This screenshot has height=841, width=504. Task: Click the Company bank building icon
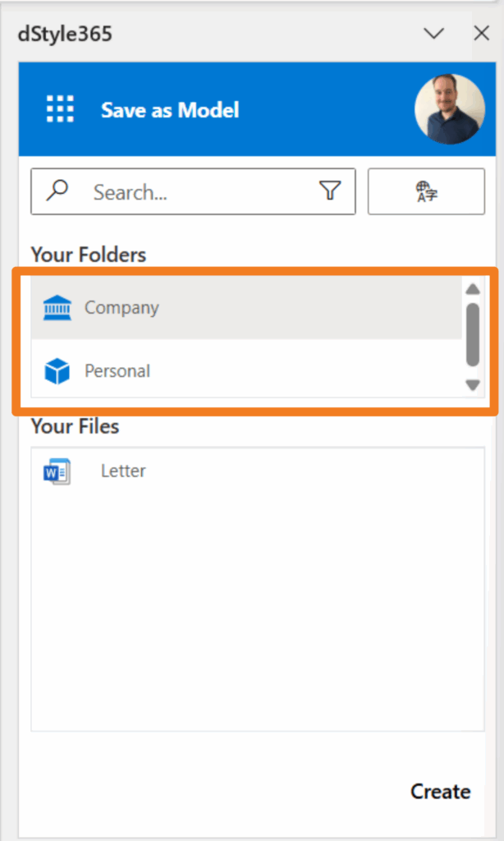tap(57, 307)
